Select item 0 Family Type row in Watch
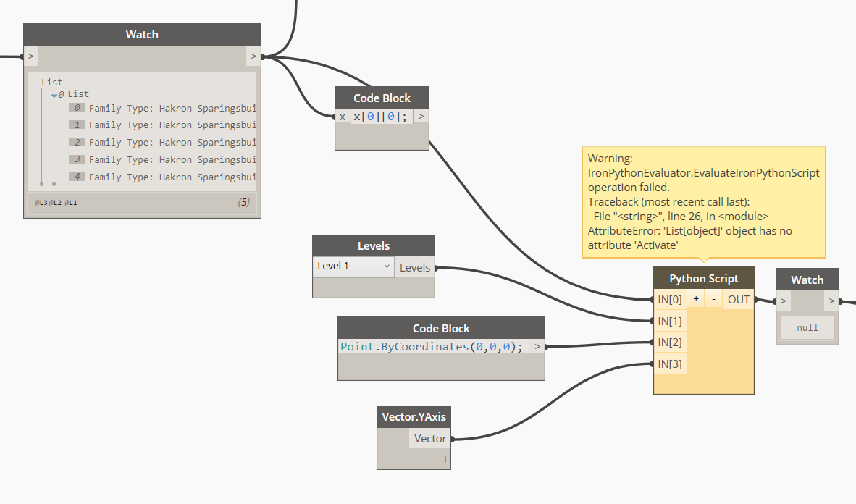The image size is (856, 504). click(x=162, y=108)
